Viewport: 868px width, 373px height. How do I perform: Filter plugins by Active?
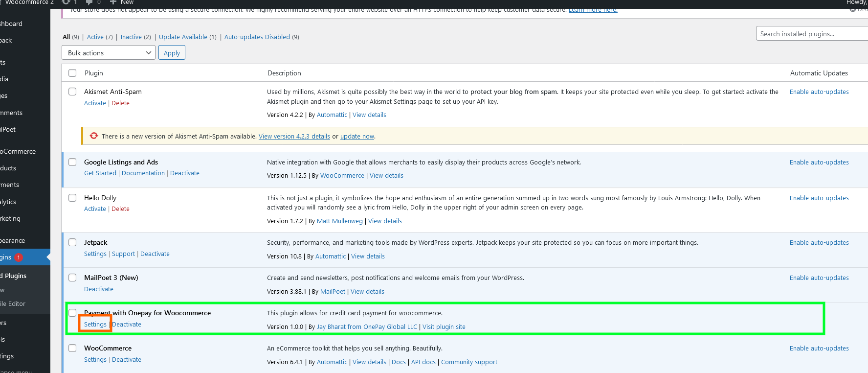(x=95, y=37)
